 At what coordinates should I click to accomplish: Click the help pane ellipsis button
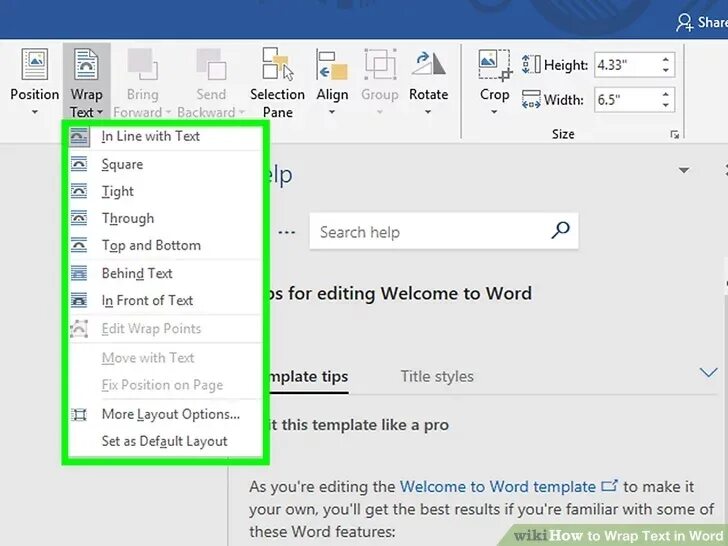tap(286, 232)
